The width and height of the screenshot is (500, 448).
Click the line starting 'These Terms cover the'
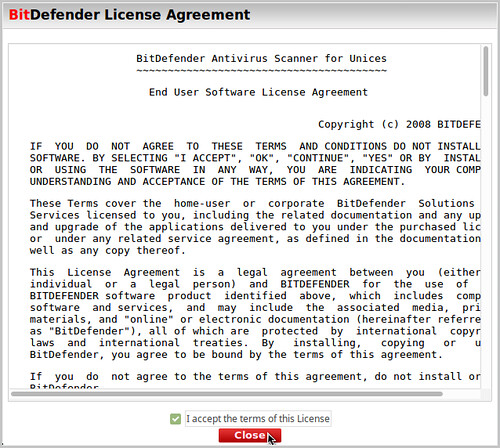[252, 203]
